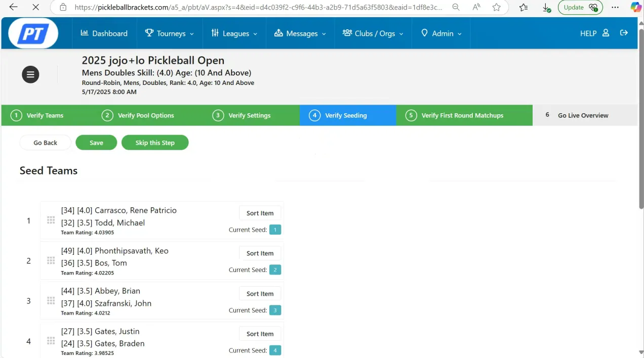Click the Current Seed badge showing 4
The image size is (644, 358).
pyautogui.click(x=275, y=350)
